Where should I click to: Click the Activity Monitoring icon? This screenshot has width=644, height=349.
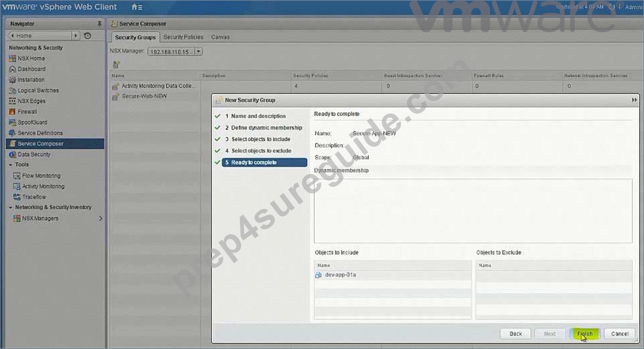(x=17, y=186)
